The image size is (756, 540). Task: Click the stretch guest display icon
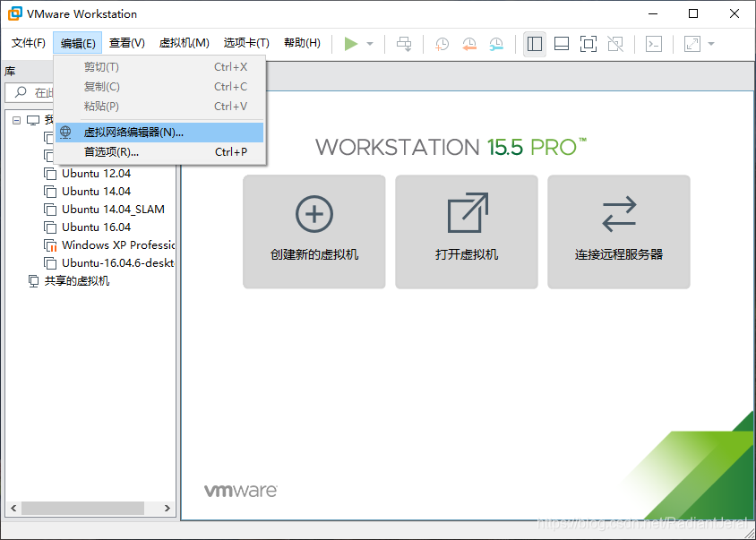692,44
